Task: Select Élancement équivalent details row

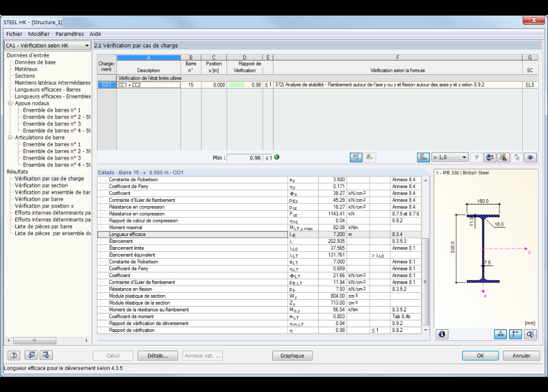Action: coord(259,255)
